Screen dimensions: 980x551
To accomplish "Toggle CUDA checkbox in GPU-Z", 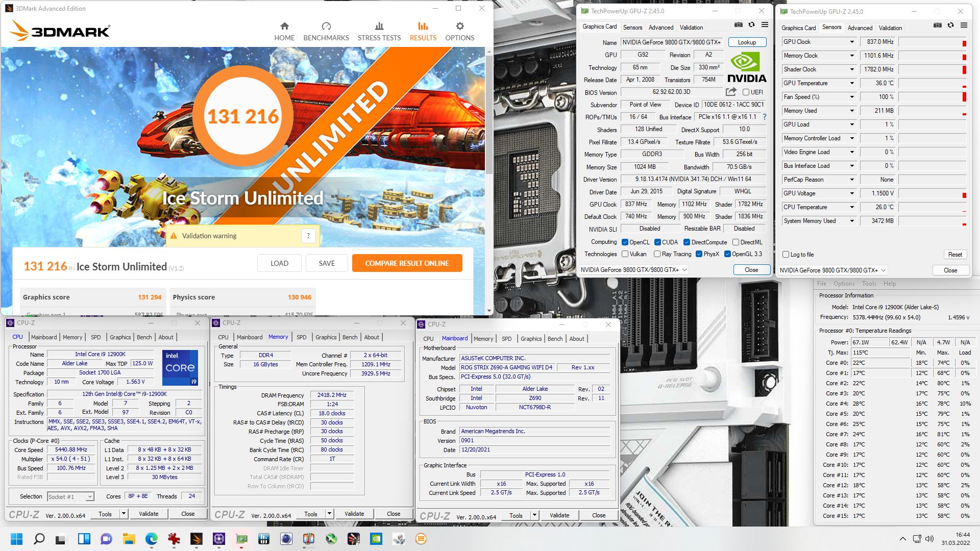I will click(658, 242).
